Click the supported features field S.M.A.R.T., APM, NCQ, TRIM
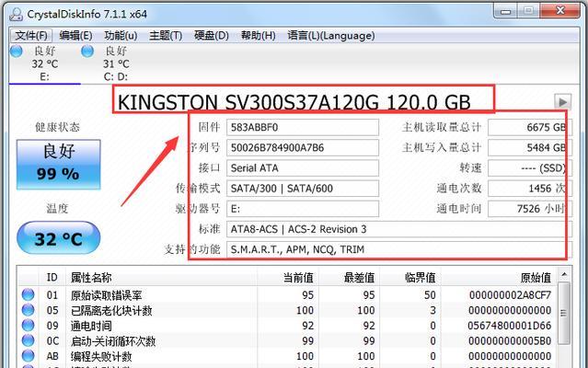 [x=399, y=249]
